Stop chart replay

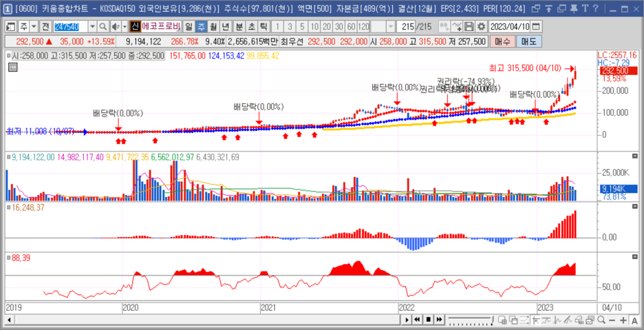[x=428, y=320]
